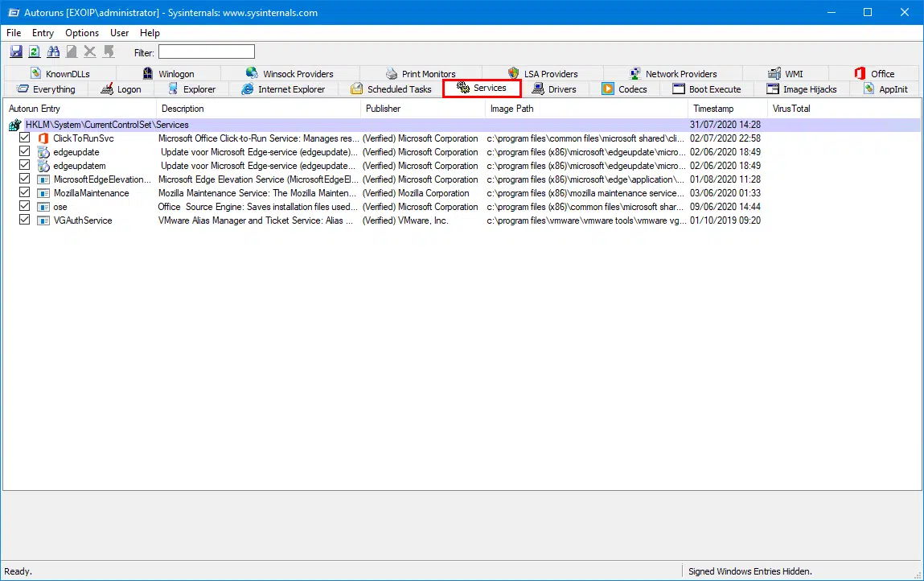Viewport: 924px width, 581px height.
Task: Click the Autoruns title bar app icon
Action: (13, 12)
